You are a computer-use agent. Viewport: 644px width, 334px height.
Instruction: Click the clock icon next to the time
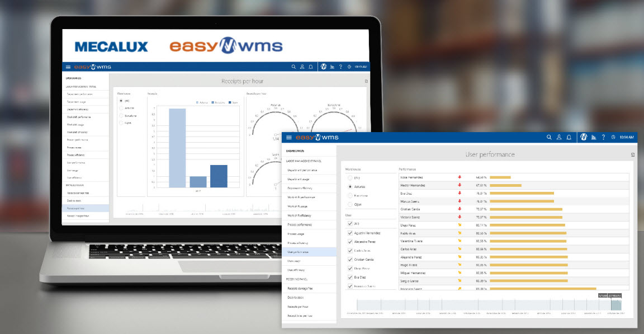(x=614, y=137)
